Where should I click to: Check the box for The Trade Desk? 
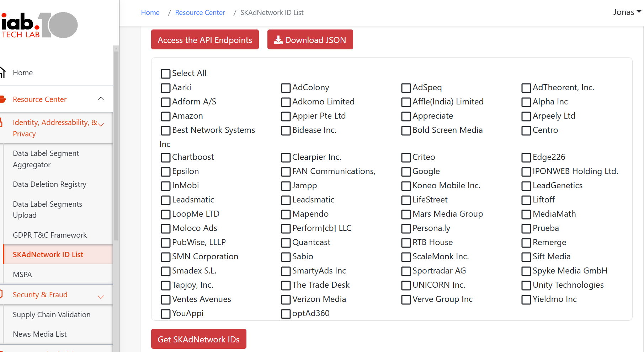(x=286, y=286)
